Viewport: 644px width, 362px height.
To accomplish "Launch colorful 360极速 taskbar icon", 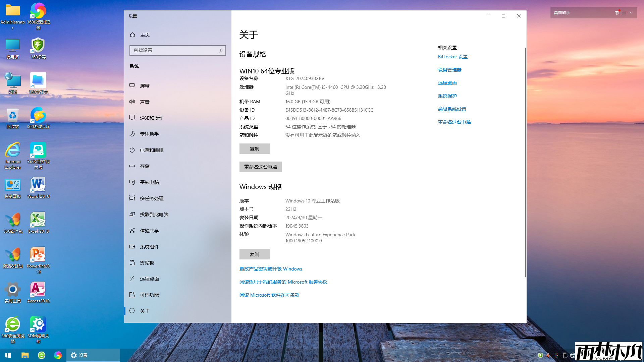I will 58,355.
